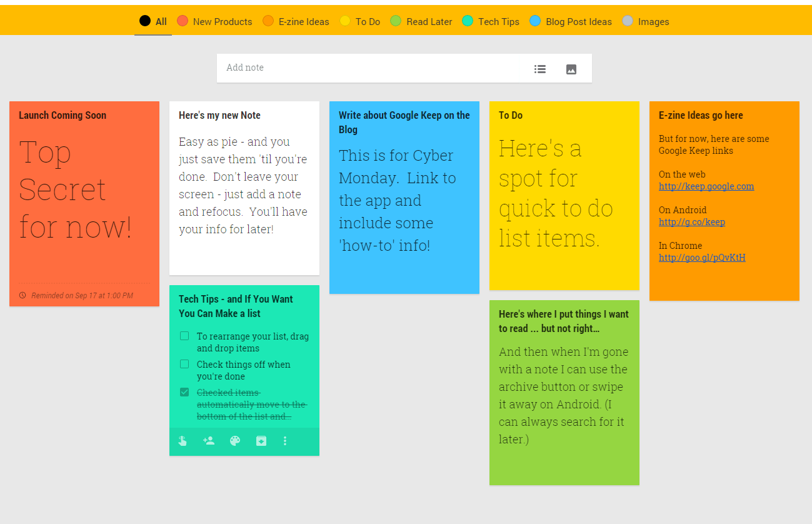Click the reminder clock on the Top Secret note
This screenshot has height=524, width=812.
(23, 295)
